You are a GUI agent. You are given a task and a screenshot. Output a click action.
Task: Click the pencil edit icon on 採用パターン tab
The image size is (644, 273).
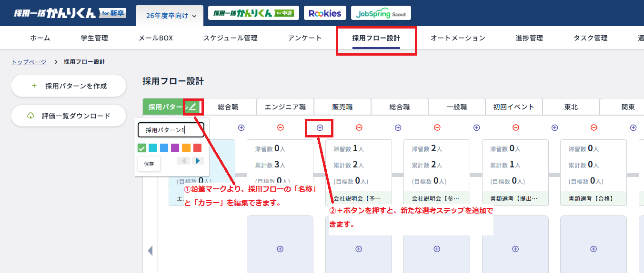coord(192,107)
